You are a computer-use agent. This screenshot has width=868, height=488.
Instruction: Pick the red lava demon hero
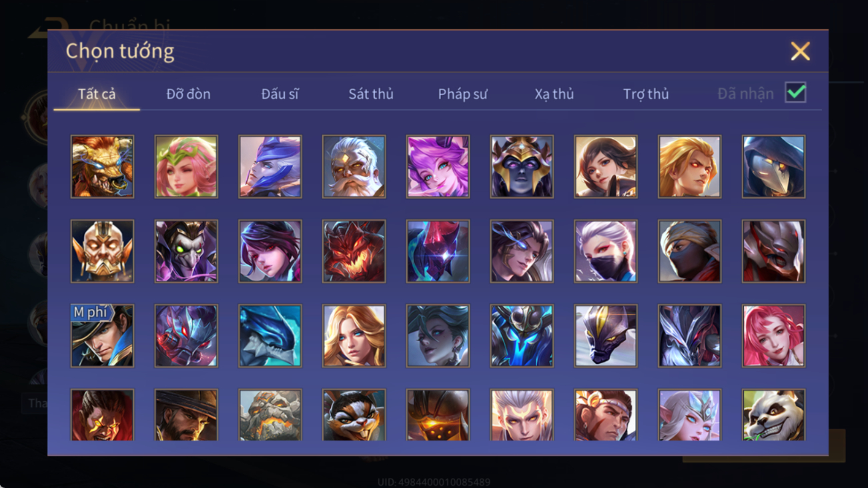click(x=354, y=251)
